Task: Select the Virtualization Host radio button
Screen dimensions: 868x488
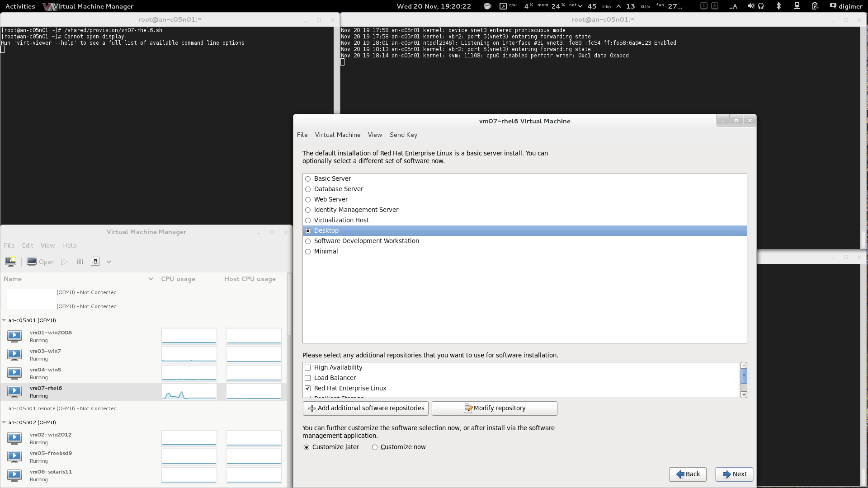Action: coord(308,221)
